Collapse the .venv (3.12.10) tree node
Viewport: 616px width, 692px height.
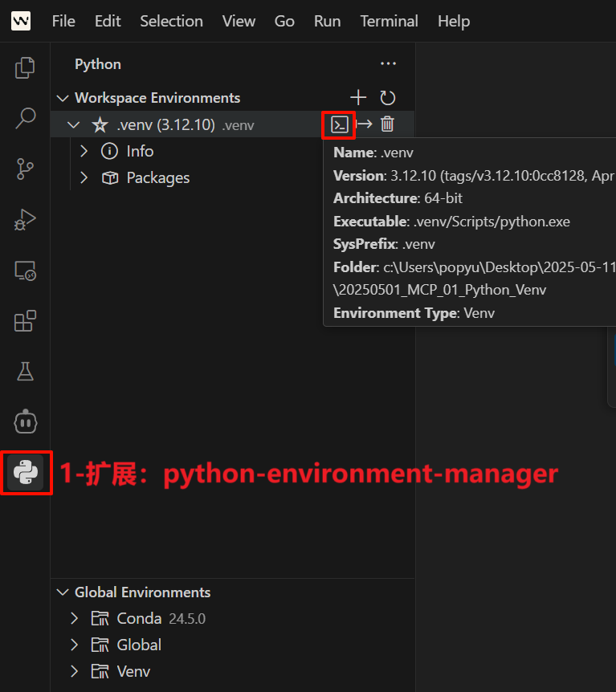point(73,125)
